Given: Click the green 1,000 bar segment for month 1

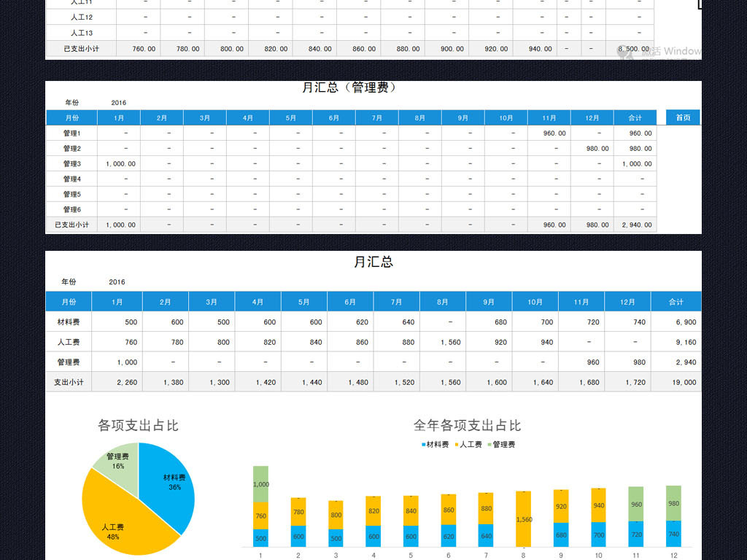Looking at the screenshot, I should click(260, 484).
